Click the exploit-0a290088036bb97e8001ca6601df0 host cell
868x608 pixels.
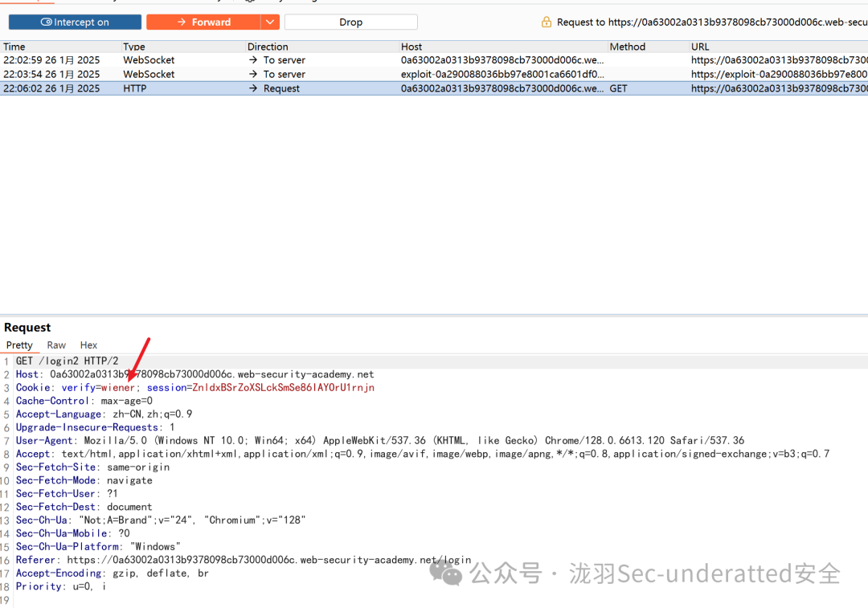502,74
